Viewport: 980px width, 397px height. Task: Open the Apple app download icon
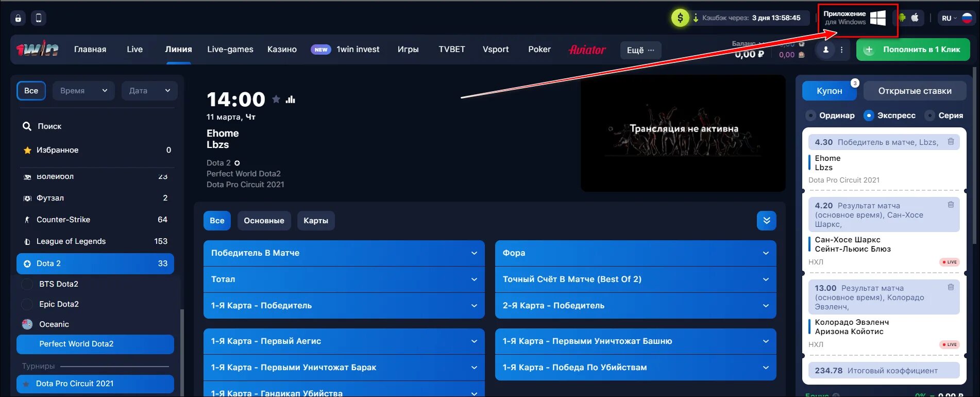(915, 18)
